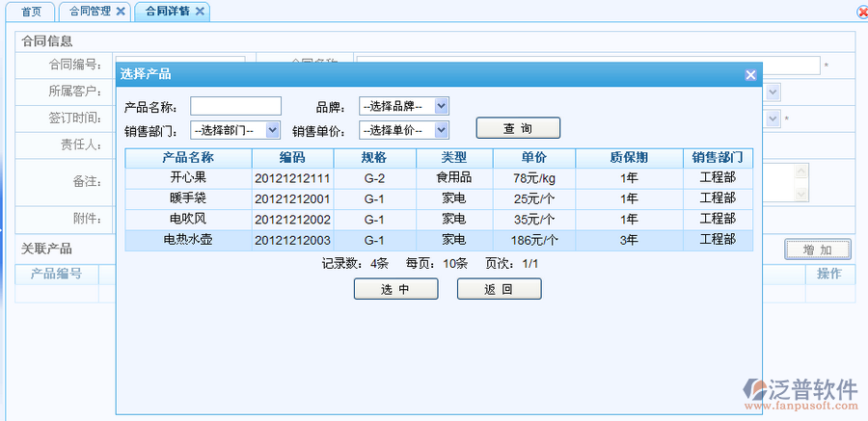Close the 合同管理 tab
This screenshot has height=421, width=868.
(x=121, y=12)
